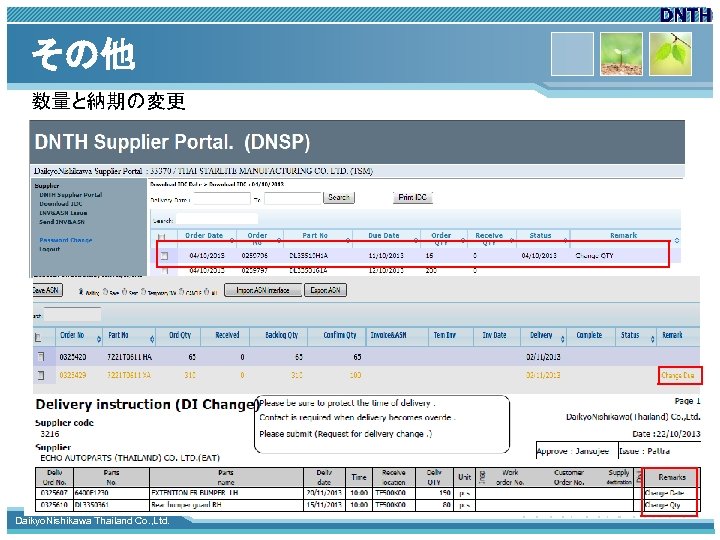Sort top table by Part No arrow
The height and width of the screenshot is (540, 720).
[x=348, y=241]
